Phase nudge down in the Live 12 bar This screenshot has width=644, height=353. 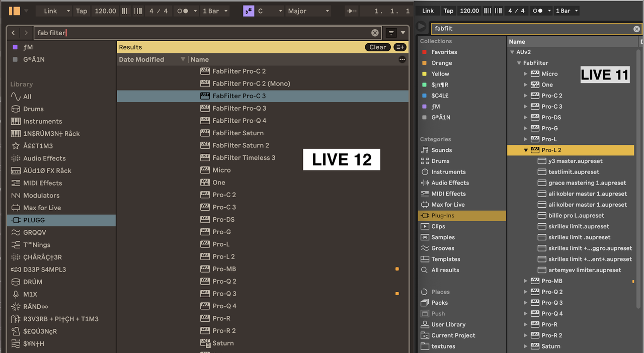pyautogui.click(x=125, y=11)
